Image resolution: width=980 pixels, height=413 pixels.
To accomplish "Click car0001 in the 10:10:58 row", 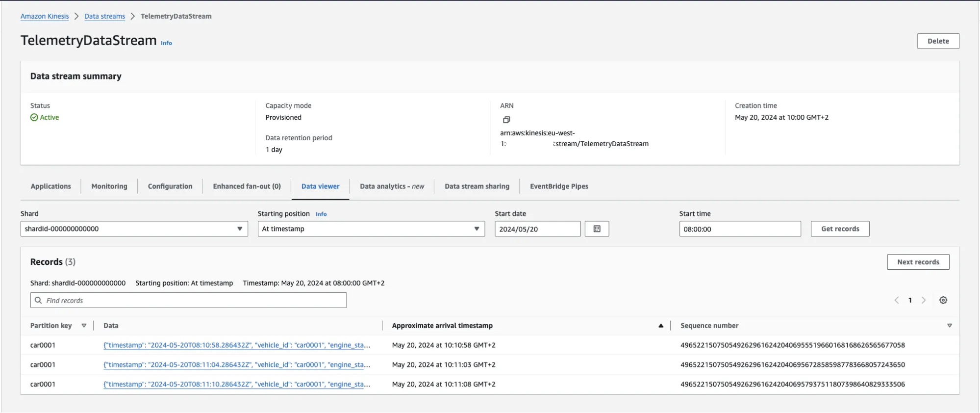I will click(x=43, y=345).
